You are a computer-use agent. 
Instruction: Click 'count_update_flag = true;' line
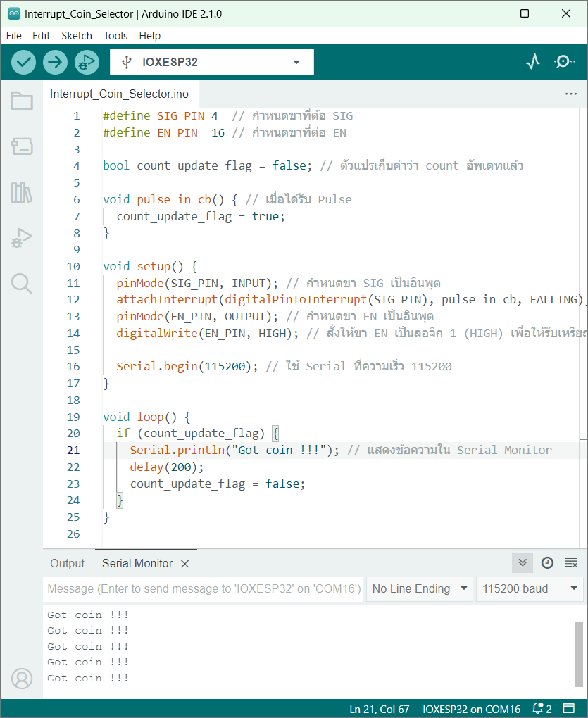pyautogui.click(x=201, y=217)
